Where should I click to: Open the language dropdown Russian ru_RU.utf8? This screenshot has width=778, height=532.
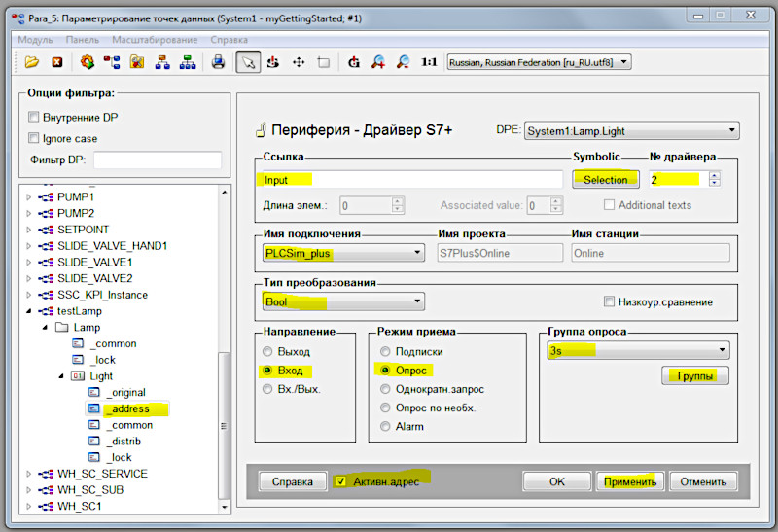(540, 62)
